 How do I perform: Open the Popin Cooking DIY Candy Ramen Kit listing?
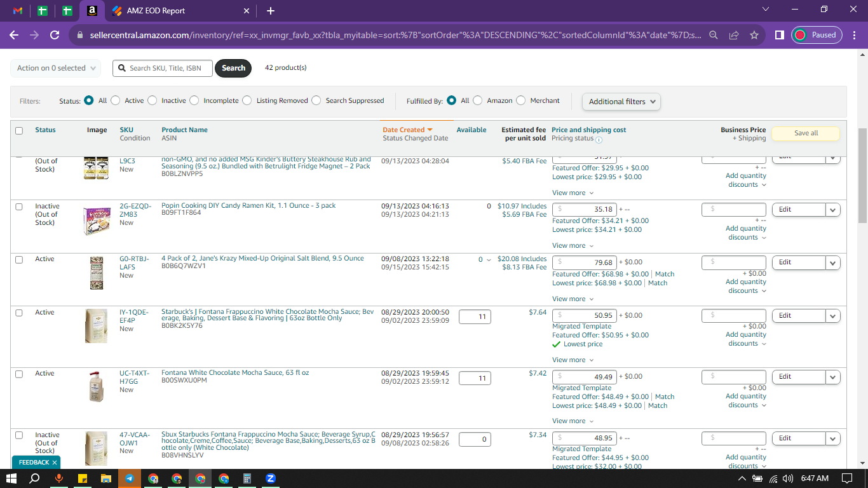coord(248,205)
